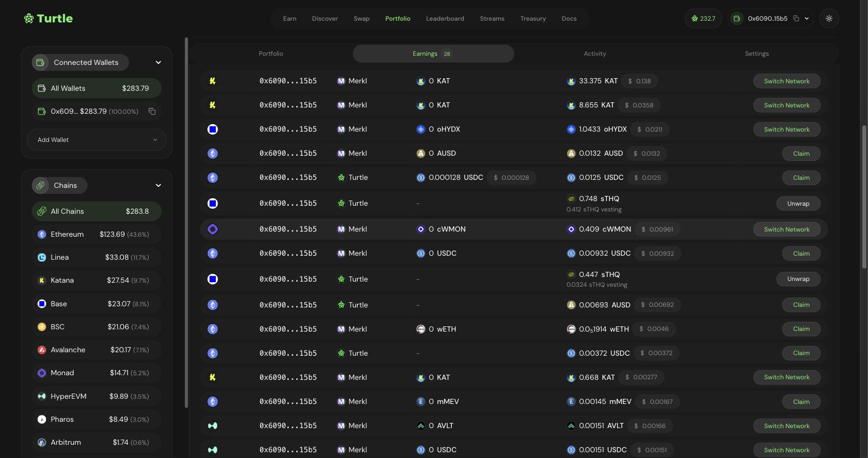The height and width of the screenshot is (458, 868).
Task: Unwrap the 0.748 sTHQ reward
Action: point(798,203)
